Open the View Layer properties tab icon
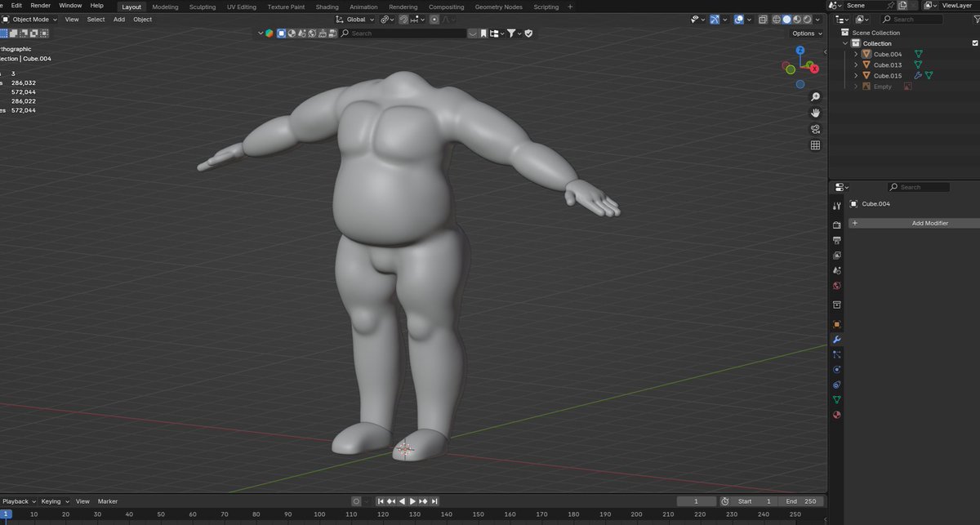Screen dimensions: 980x525 836,256
